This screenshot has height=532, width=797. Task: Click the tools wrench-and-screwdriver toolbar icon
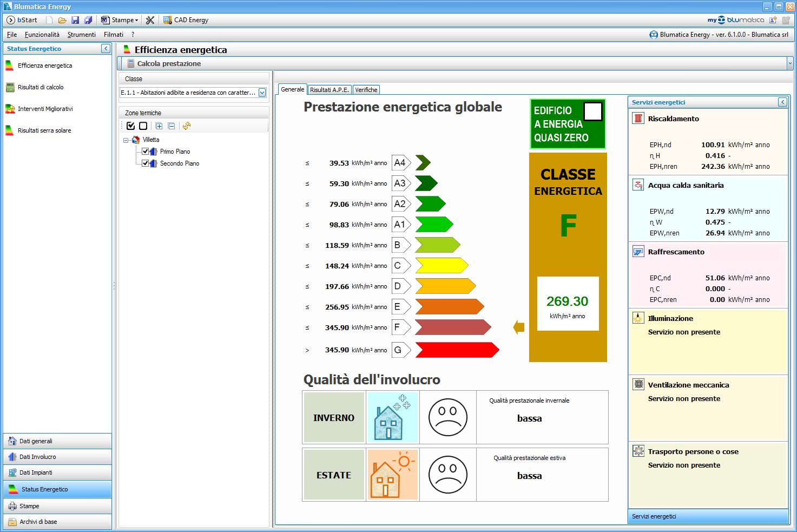[150, 20]
